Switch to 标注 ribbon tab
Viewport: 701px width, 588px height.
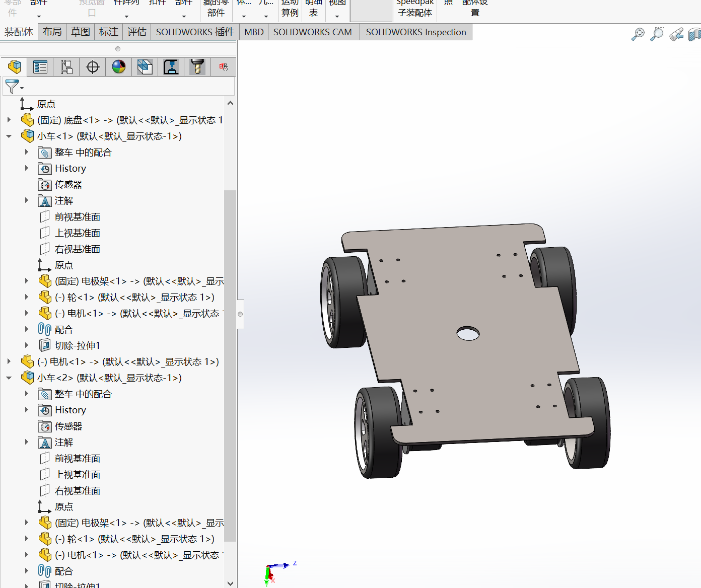[x=108, y=32]
